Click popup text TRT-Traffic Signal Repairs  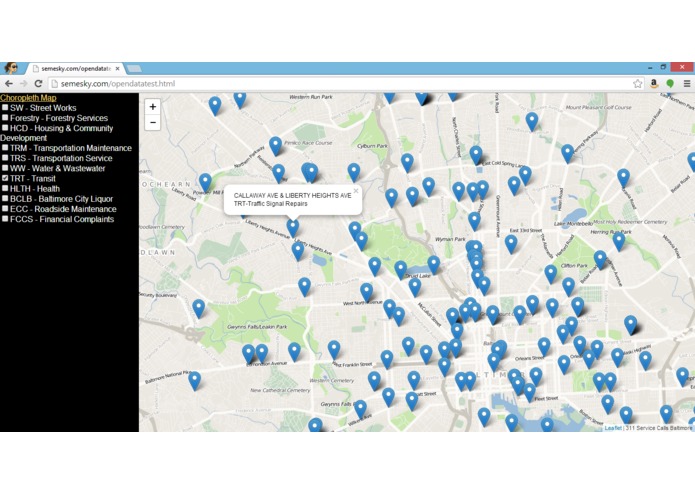pyautogui.click(x=270, y=204)
